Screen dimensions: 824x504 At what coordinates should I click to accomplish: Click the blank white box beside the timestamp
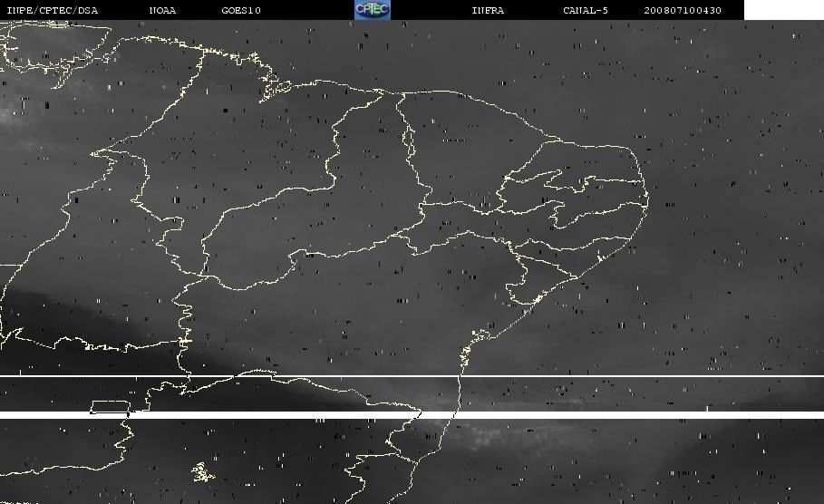click(x=783, y=10)
